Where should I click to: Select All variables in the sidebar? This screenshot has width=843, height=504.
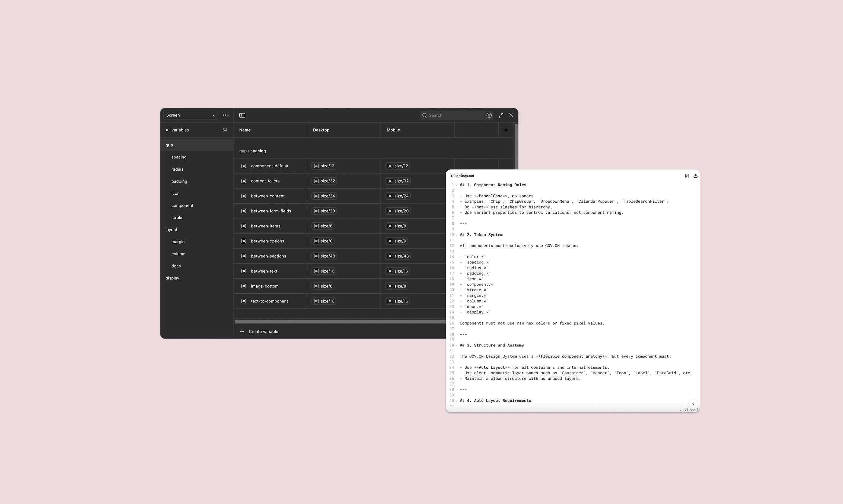[177, 130]
